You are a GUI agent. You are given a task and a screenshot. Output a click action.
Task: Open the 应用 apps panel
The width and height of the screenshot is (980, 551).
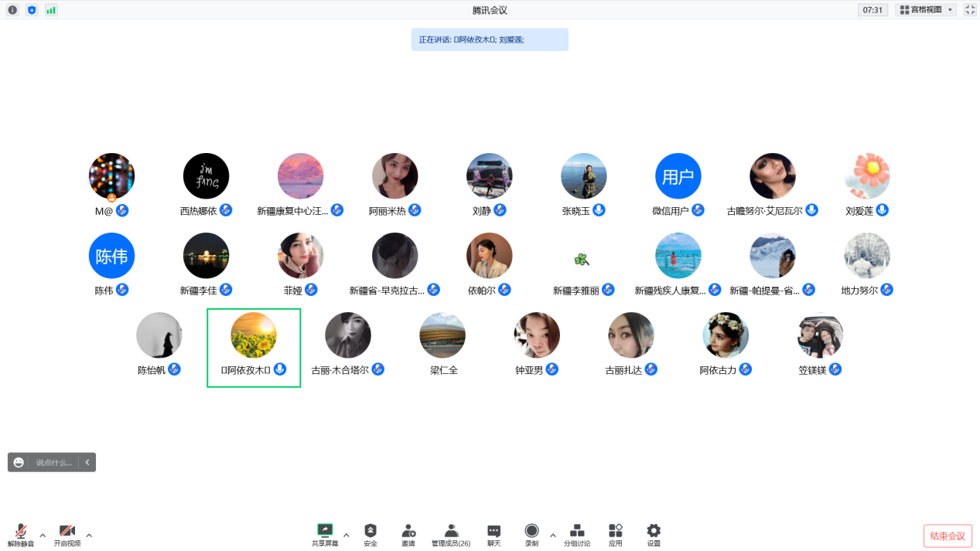click(x=615, y=532)
